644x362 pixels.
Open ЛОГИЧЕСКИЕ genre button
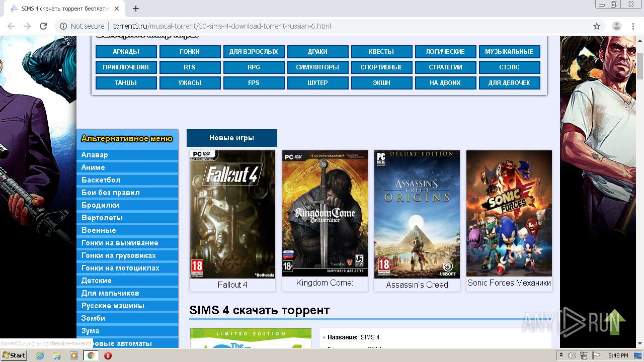446,52
